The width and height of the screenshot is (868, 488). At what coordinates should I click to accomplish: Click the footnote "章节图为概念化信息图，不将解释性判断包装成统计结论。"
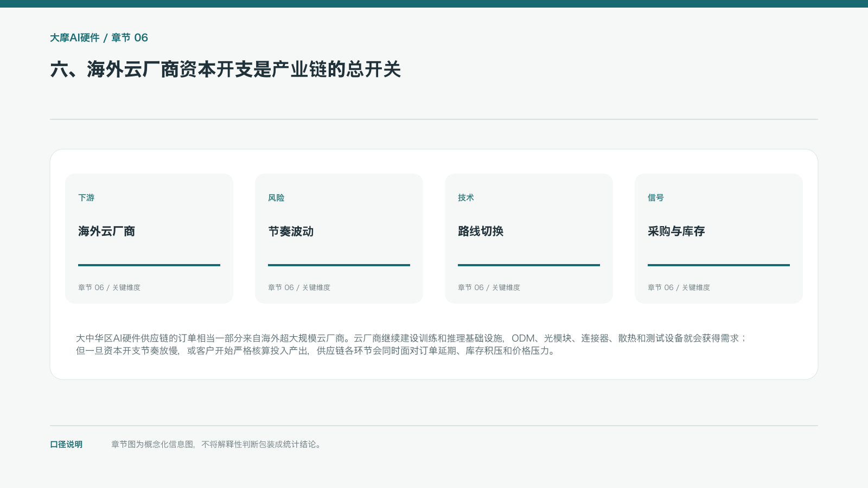coord(217,445)
